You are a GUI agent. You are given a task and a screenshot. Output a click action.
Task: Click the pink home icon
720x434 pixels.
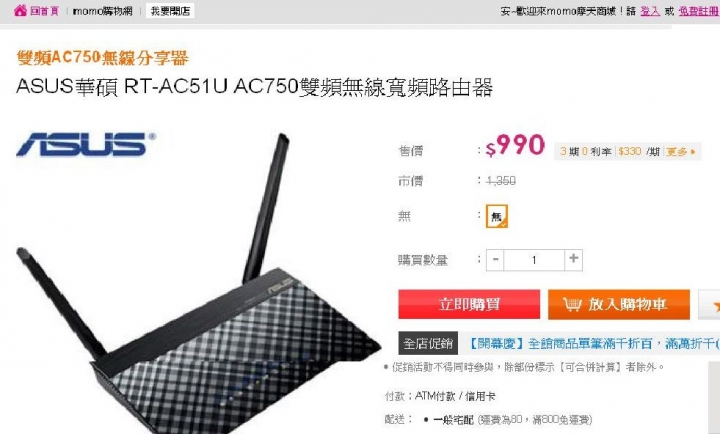coord(20,11)
